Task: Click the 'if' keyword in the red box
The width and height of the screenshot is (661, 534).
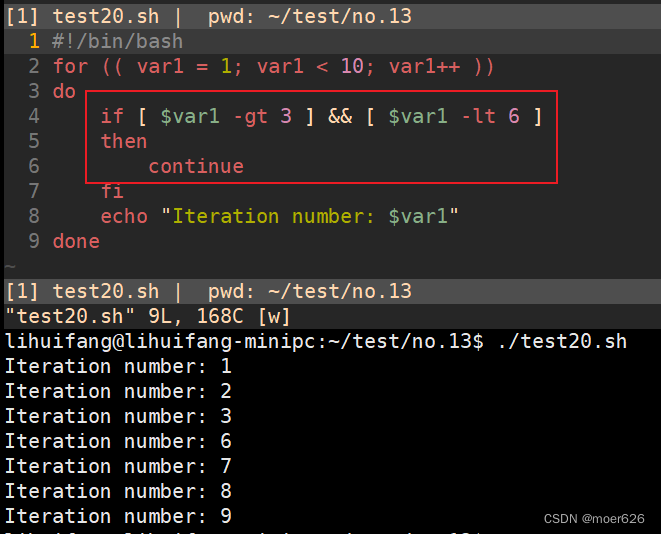Action: (x=112, y=117)
